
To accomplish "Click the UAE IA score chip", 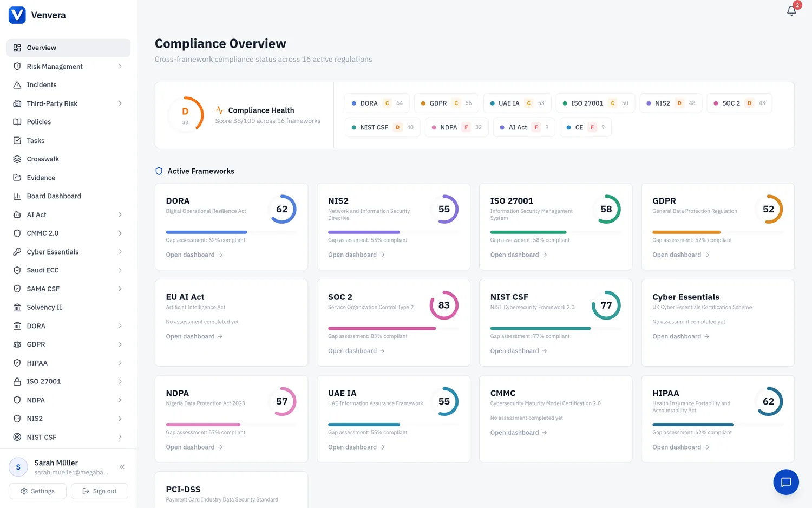I will pyautogui.click(x=518, y=103).
